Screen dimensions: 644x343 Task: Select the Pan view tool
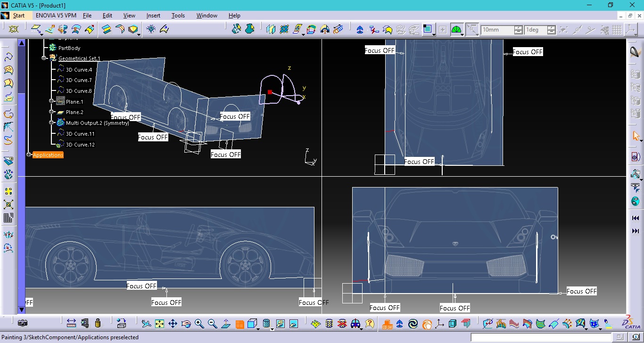173,324
